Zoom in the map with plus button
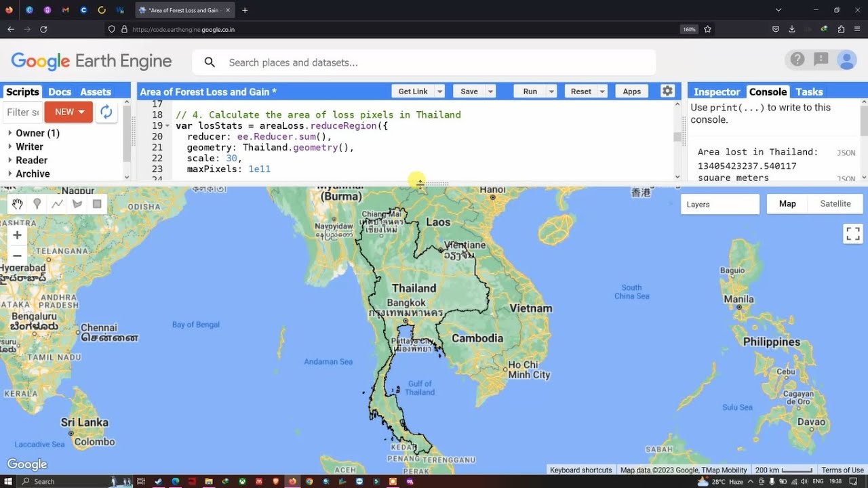 (x=18, y=235)
